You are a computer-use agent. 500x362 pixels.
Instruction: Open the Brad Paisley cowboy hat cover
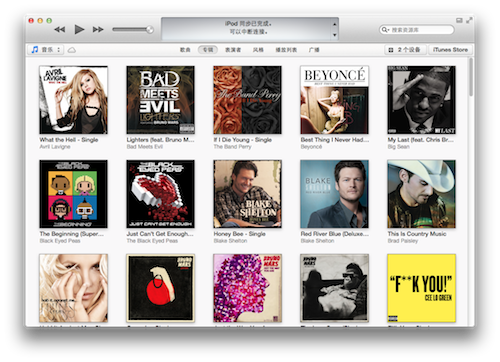pos(421,194)
